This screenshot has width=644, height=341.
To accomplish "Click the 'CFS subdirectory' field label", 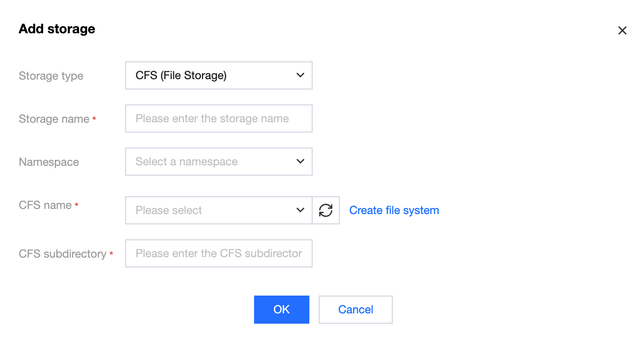I will (62, 254).
